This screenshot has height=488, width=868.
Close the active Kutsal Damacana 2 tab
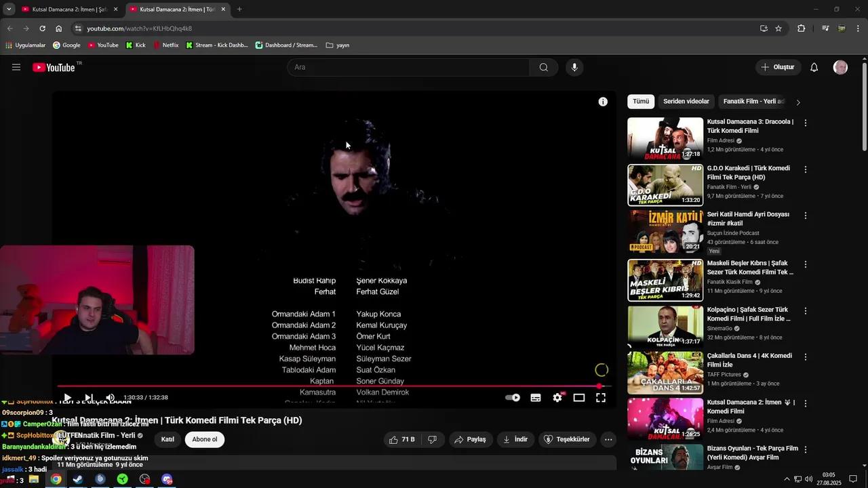click(223, 9)
